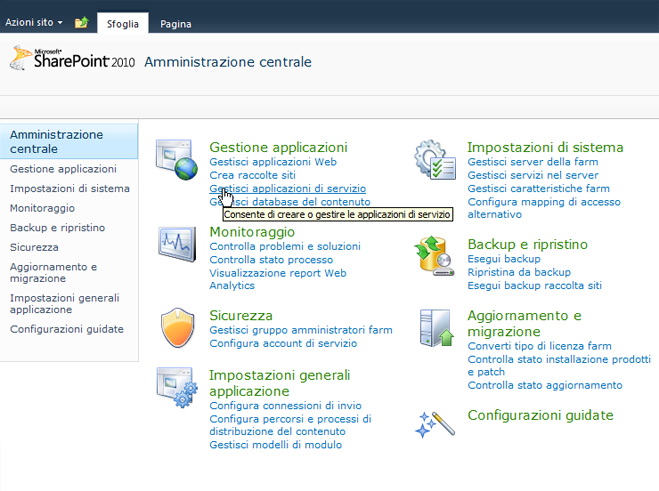Select Sicurezza in the left sidebar
Viewport: 659px width, 491px height.
pos(34,246)
